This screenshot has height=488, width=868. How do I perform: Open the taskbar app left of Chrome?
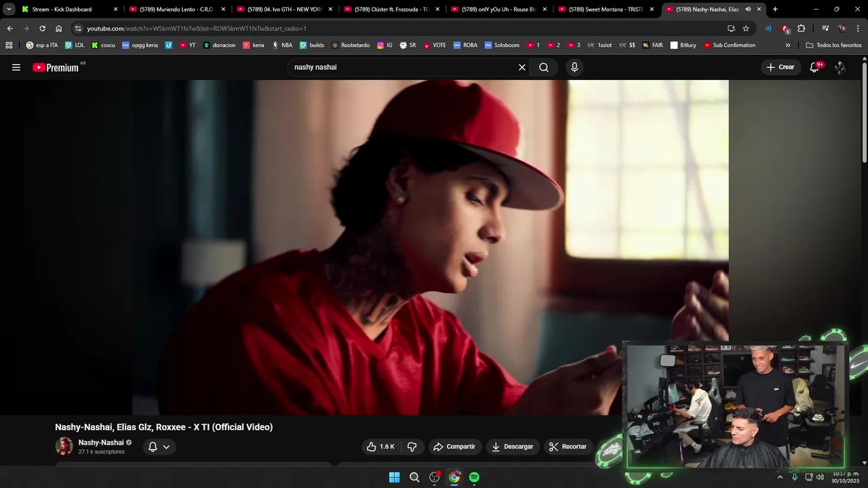[435, 477]
